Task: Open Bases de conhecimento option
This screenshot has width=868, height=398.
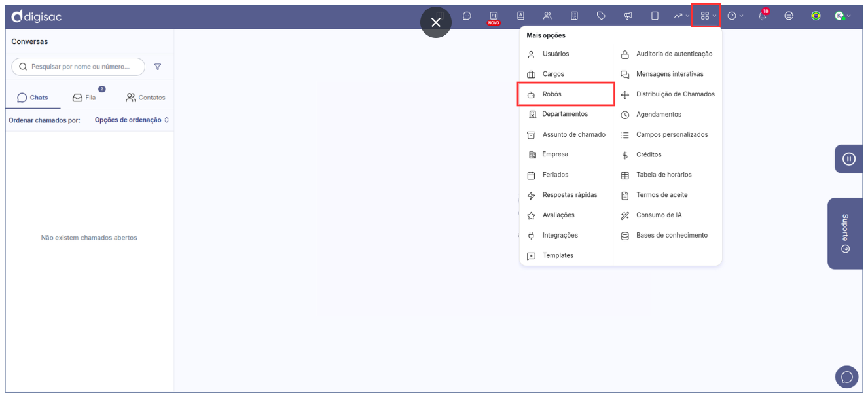Action: (672, 236)
